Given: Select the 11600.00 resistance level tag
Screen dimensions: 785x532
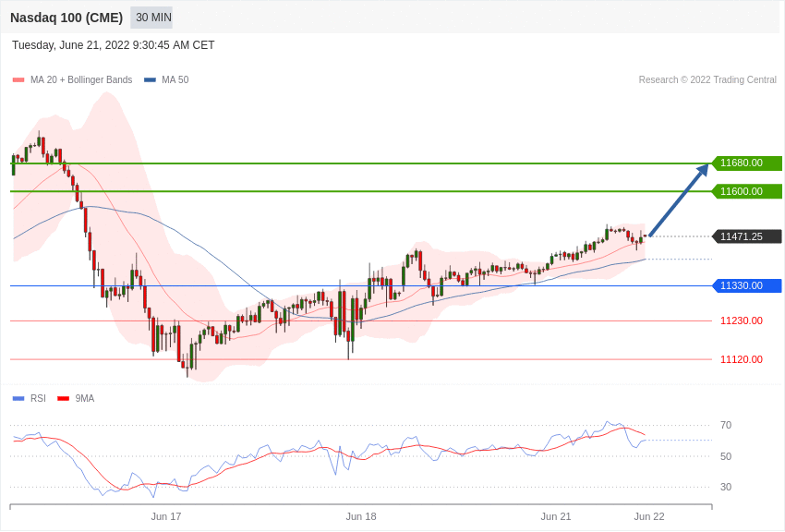Looking at the screenshot, I should coord(746,191).
